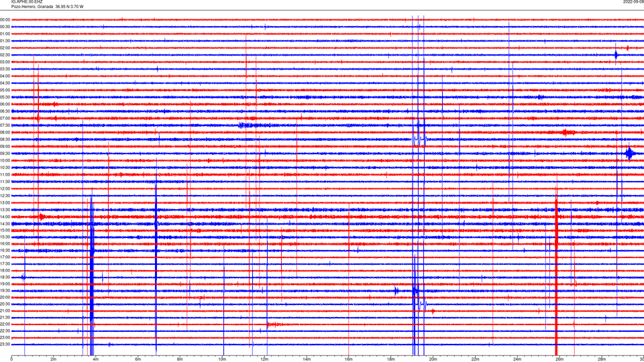Pick the 02:00 time label
This screenshot has height=362, width=644.
point(5,48)
